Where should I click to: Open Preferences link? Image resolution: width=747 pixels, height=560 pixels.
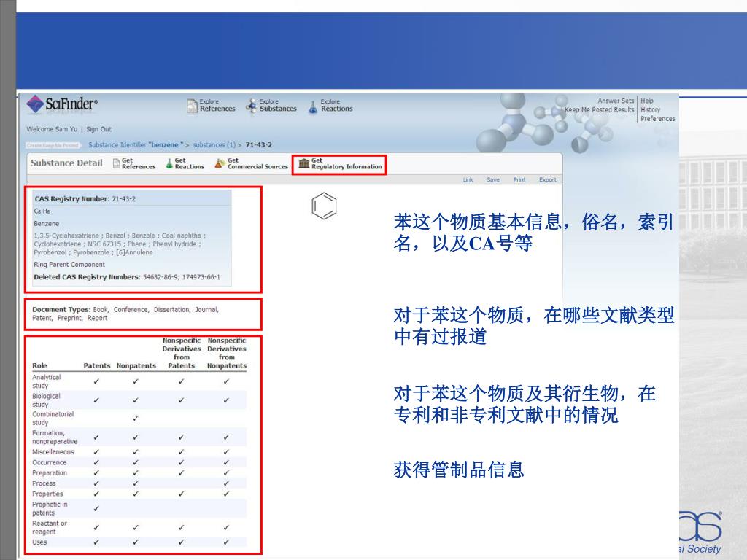[658, 119]
